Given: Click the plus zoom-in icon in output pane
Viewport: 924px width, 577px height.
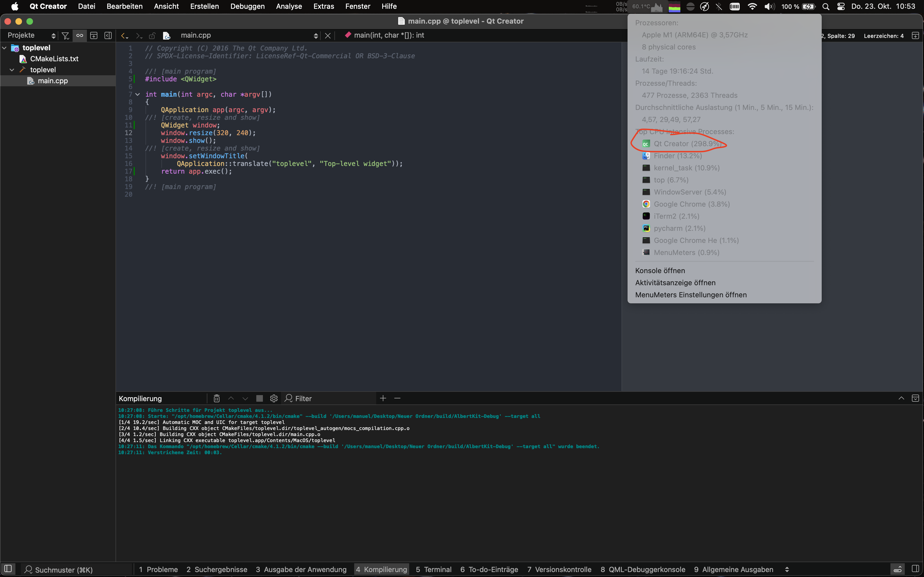Looking at the screenshot, I should tap(383, 398).
